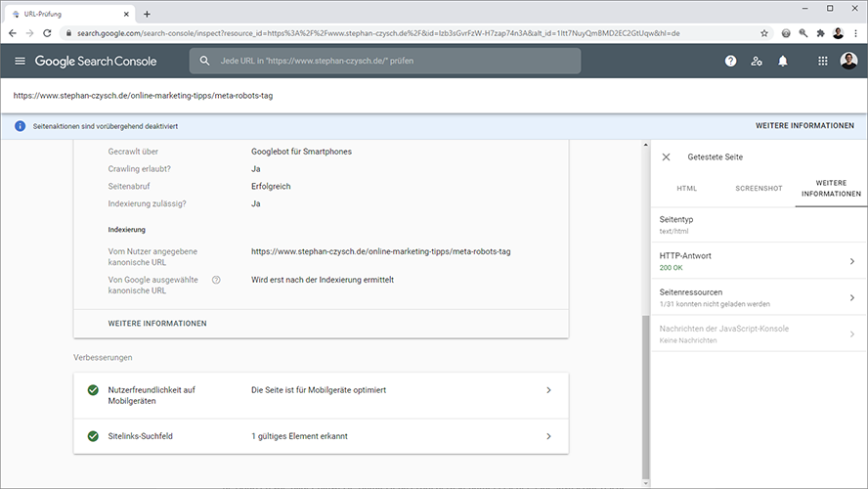The image size is (868, 489).
Task: Click '1/31 konnten nicht geladen werden' text
Action: pos(715,304)
